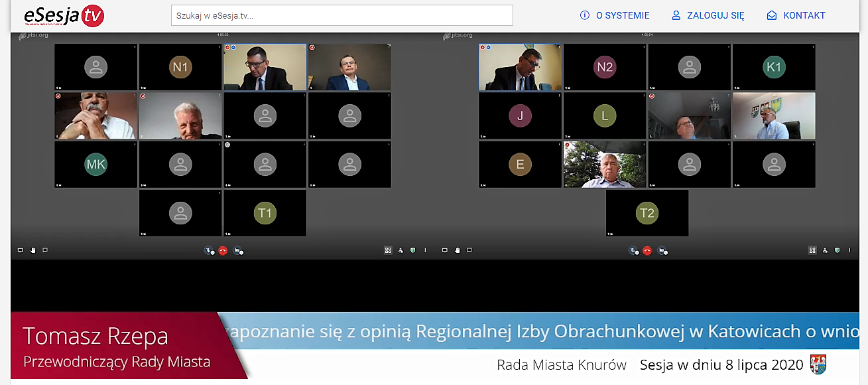Raise hand in the right meeting toolbar
Screen dimensions: 868x385
[457, 250]
